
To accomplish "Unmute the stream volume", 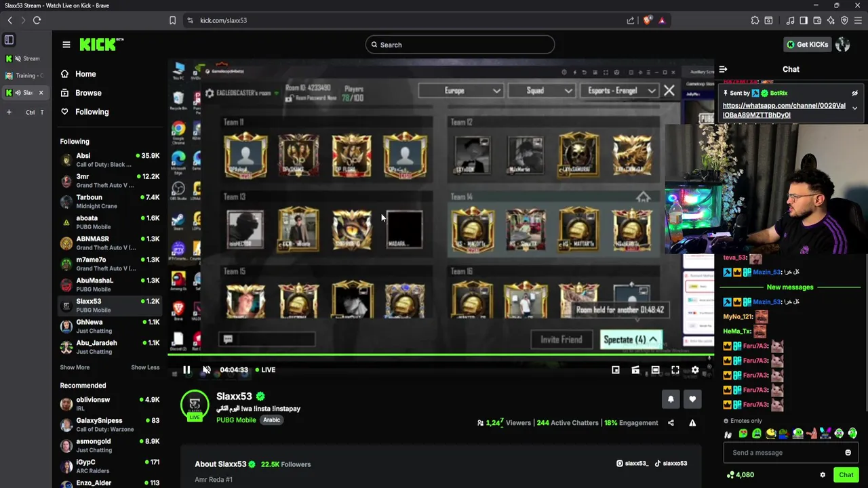I will 207,370.
